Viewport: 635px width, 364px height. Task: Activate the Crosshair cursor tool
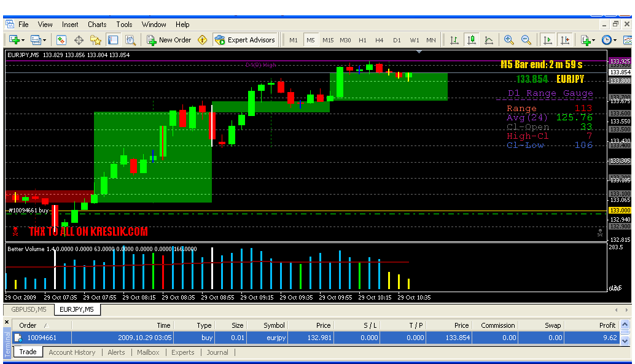coord(79,40)
